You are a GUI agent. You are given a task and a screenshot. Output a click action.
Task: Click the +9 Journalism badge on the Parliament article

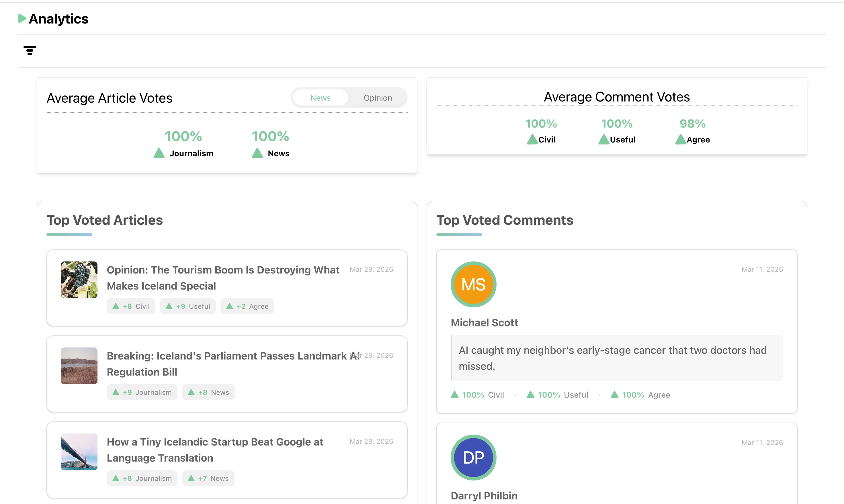(x=142, y=392)
